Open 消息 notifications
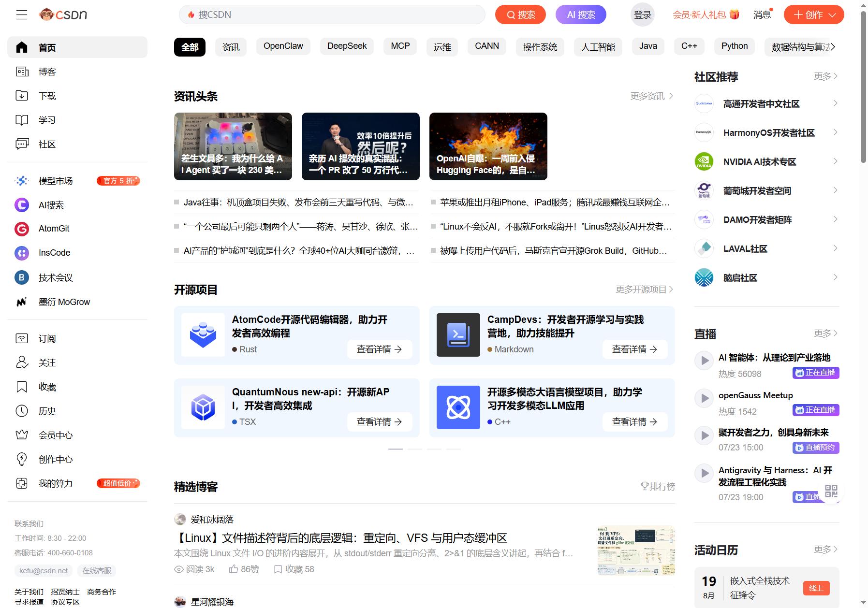 pos(762,15)
